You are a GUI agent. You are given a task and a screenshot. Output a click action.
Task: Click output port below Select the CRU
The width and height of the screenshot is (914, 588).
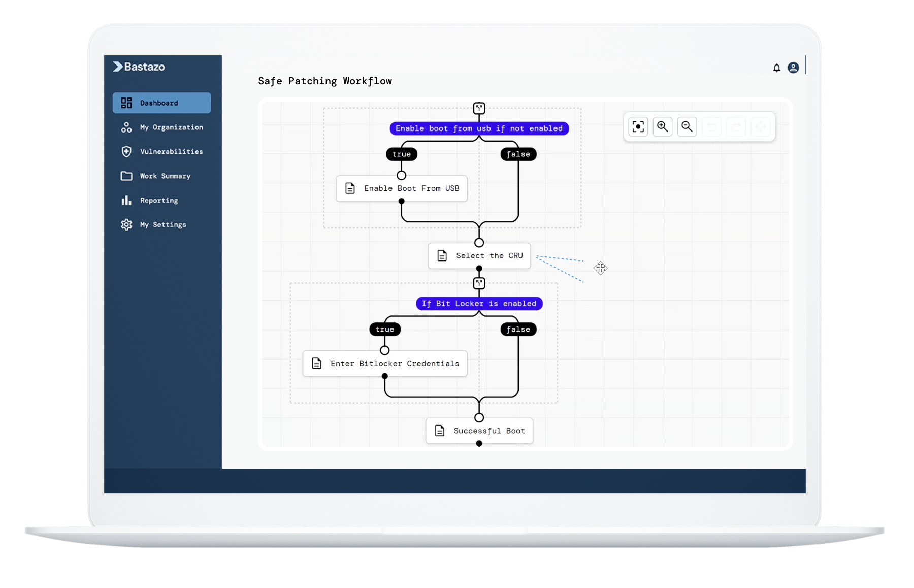coord(479,269)
